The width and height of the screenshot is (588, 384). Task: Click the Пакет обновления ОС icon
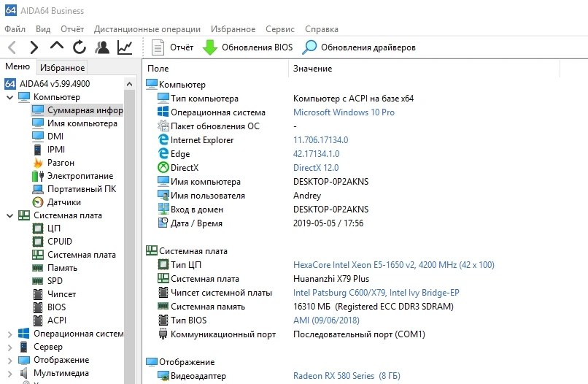163,126
